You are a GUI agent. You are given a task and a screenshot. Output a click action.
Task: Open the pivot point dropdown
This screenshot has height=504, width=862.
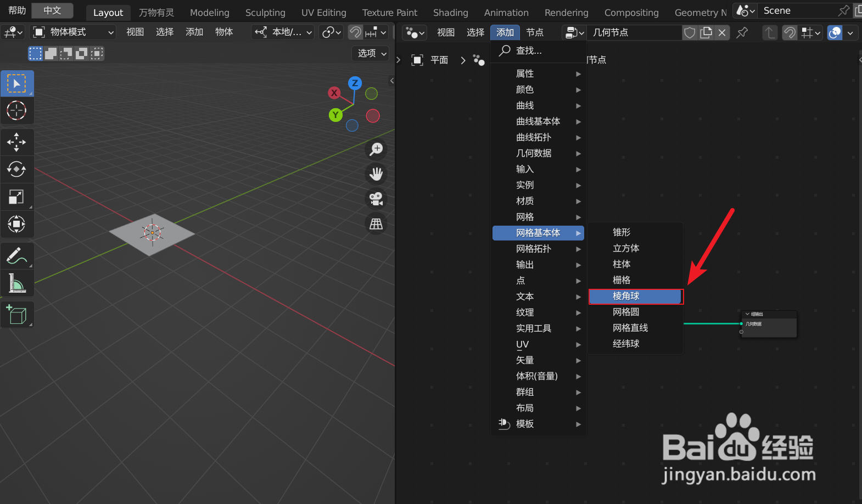[332, 32]
